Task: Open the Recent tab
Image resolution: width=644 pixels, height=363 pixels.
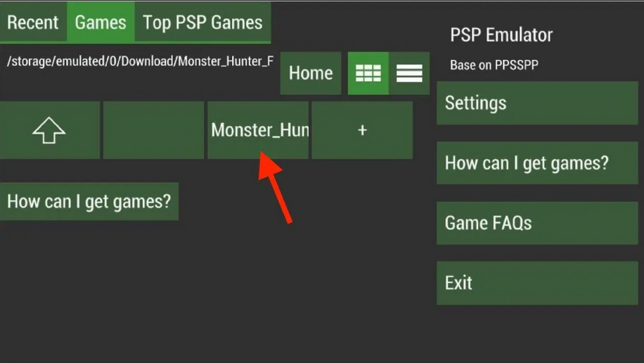Action: [x=33, y=23]
